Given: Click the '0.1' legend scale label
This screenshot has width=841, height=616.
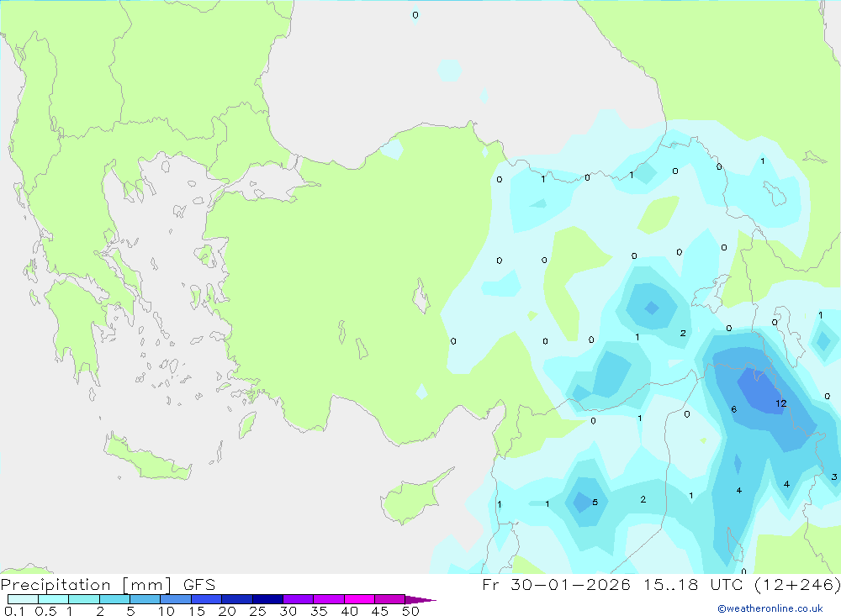Looking at the screenshot, I should 14,611.
